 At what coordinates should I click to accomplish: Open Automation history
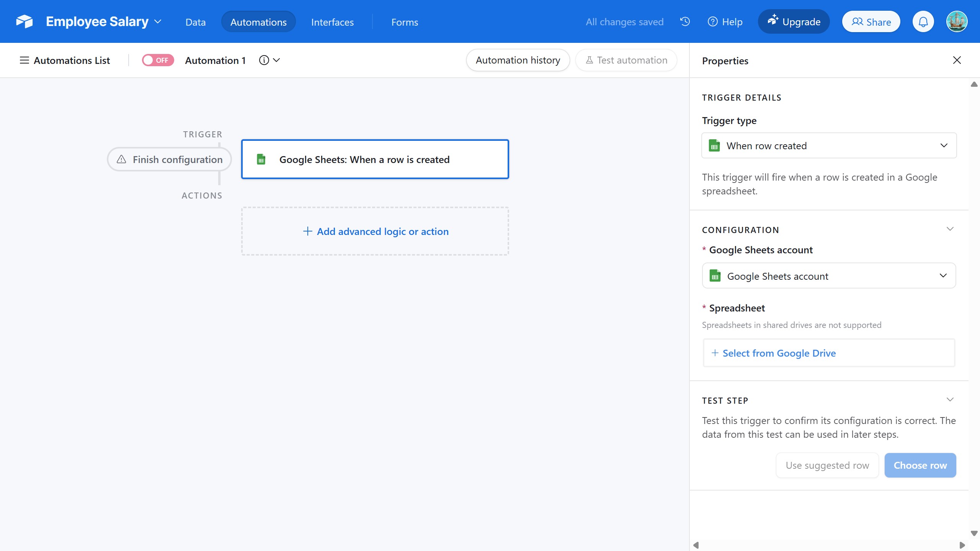pos(518,60)
